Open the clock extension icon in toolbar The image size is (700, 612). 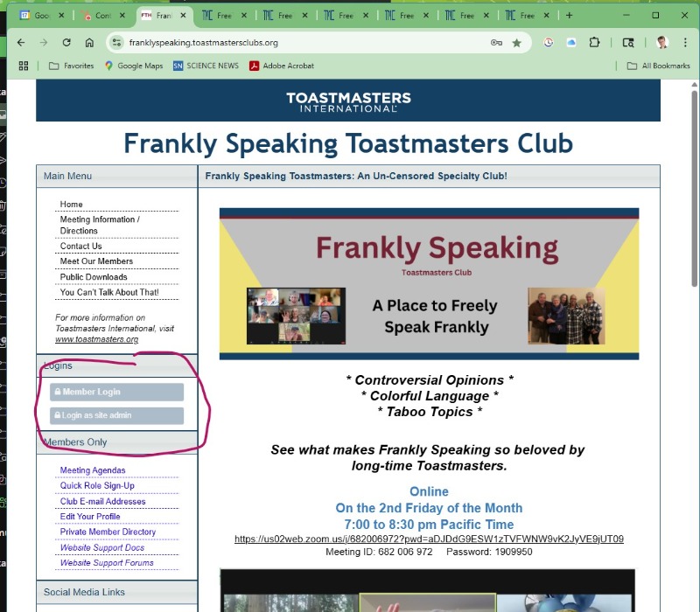pos(549,42)
